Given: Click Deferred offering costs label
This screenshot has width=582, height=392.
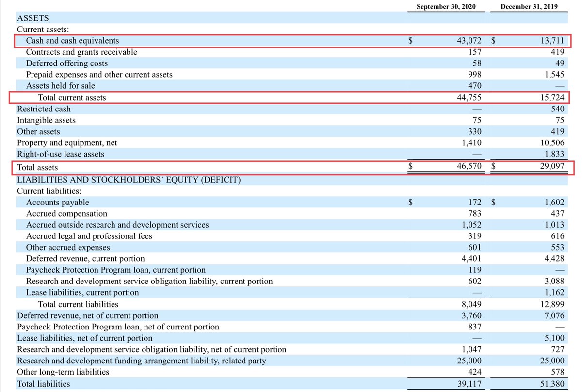Looking at the screenshot, I should point(67,63).
